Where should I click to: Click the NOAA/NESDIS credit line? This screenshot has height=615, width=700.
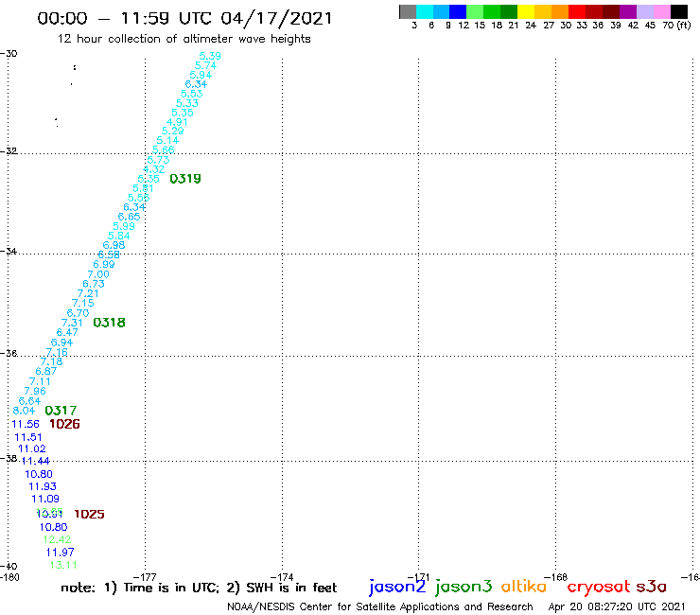point(380,606)
